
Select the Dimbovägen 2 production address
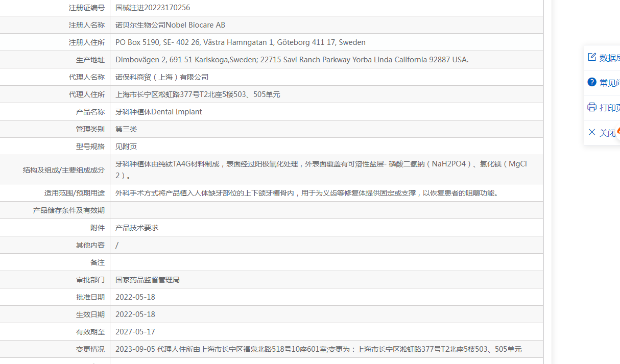(x=292, y=60)
